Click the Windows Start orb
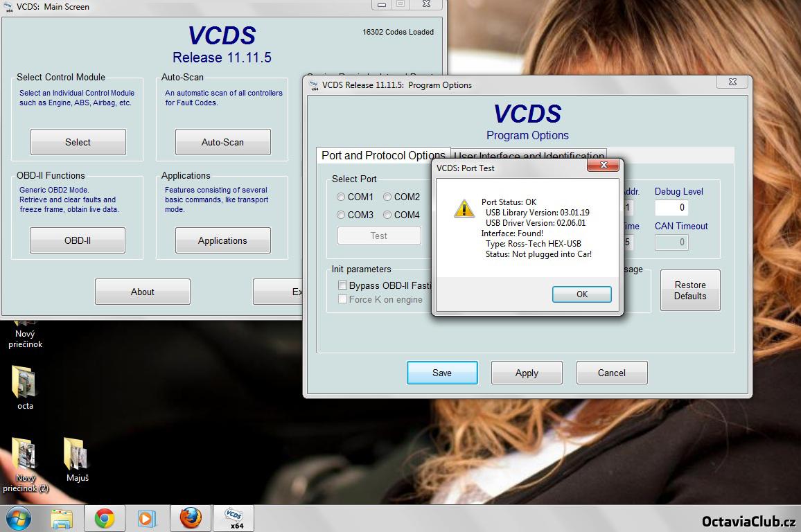The width and height of the screenshot is (801, 532). (17, 518)
